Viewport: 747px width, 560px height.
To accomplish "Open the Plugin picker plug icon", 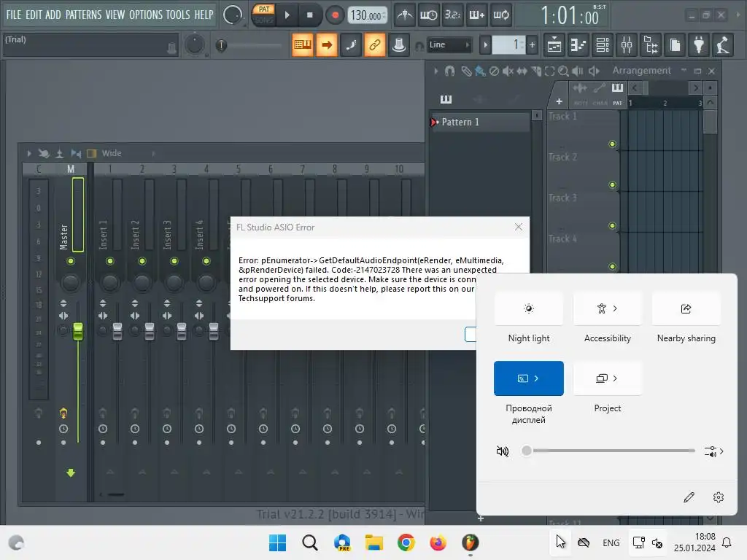I will pos(699,45).
